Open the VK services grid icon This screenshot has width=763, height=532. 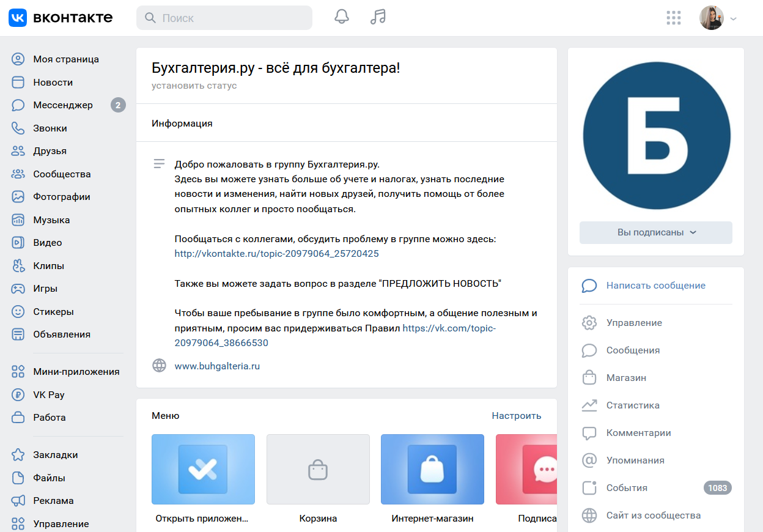click(673, 18)
